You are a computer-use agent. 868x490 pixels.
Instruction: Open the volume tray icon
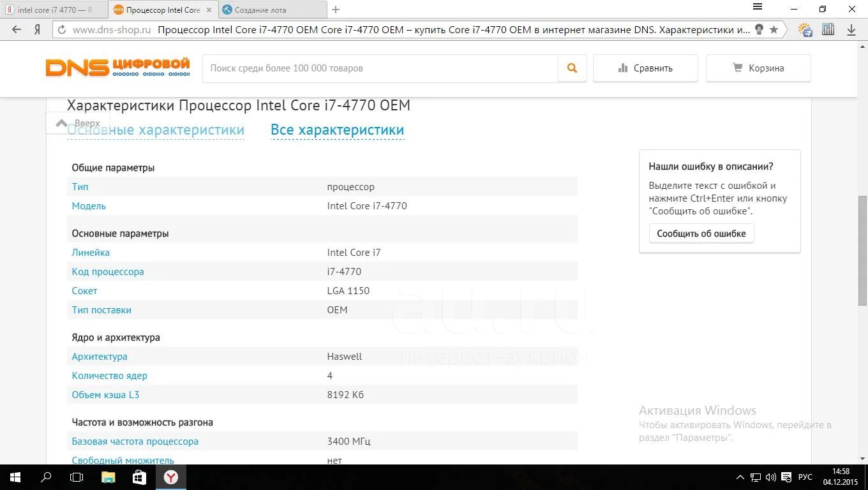click(x=771, y=477)
